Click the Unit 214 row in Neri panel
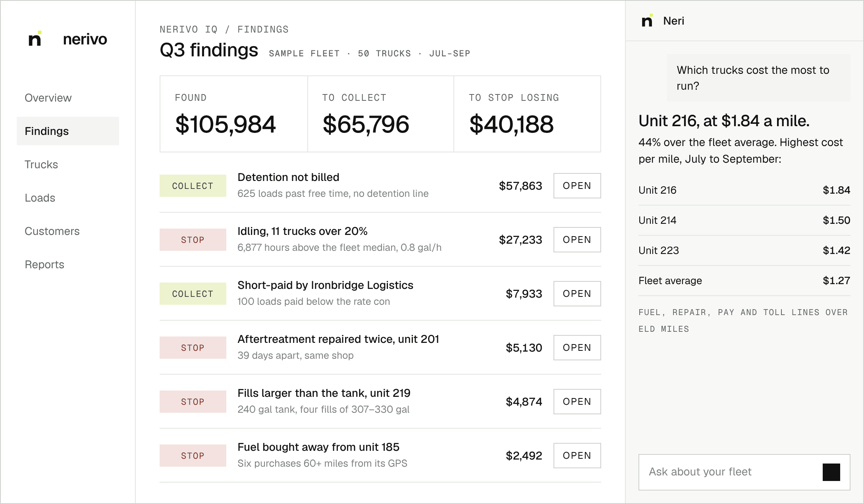The width and height of the screenshot is (864, 504). pos(744,220)
